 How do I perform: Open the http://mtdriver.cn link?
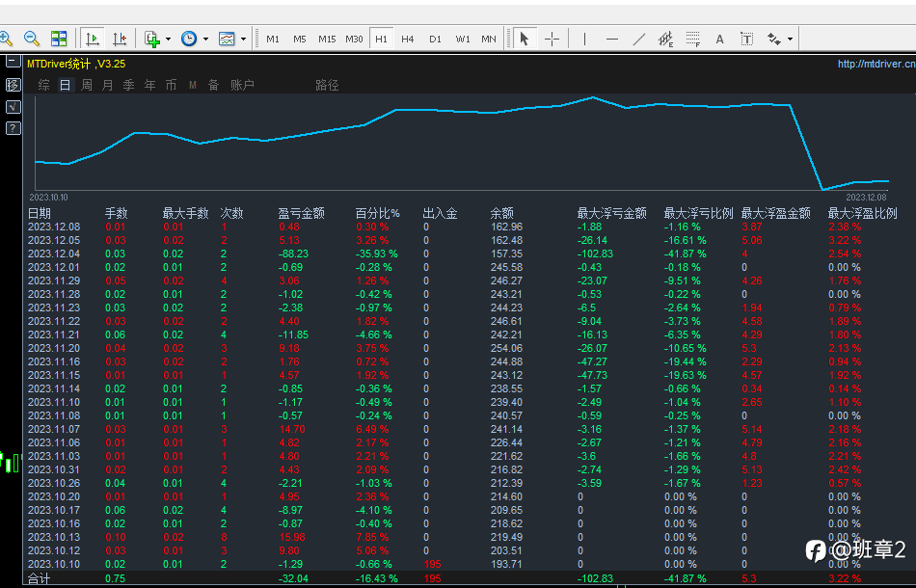[876, 64]
